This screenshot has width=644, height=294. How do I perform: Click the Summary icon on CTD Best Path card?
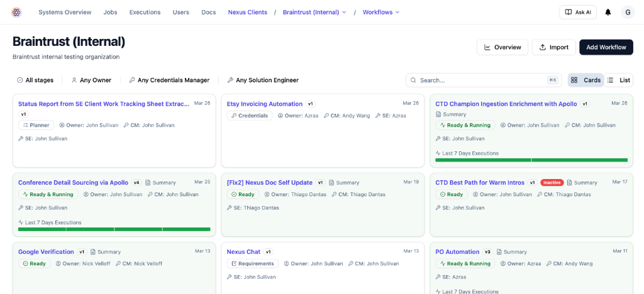tap(570, 183)
